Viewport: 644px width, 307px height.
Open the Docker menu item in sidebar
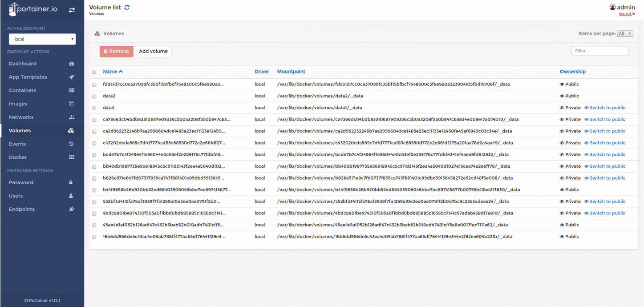(x=18, y=157)
